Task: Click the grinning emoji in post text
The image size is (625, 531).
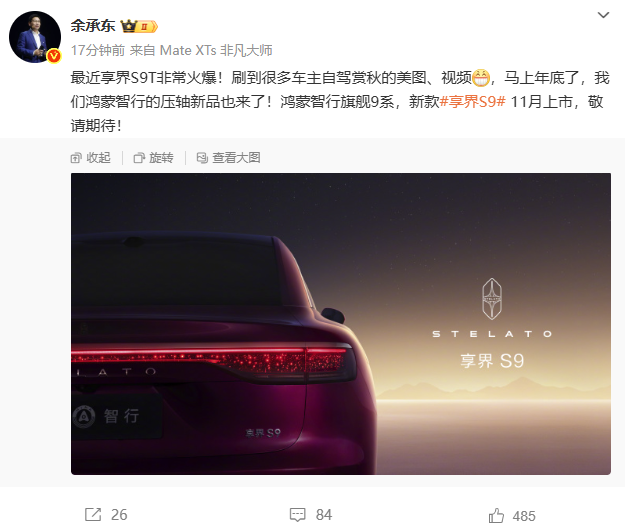Action: [x=481, y=78]
